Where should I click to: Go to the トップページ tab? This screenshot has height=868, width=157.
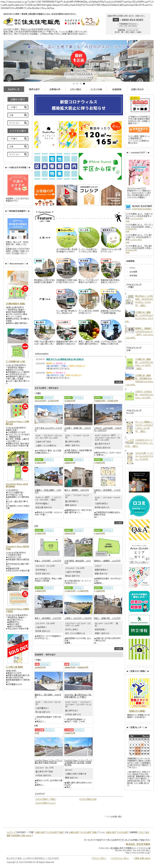14,89
